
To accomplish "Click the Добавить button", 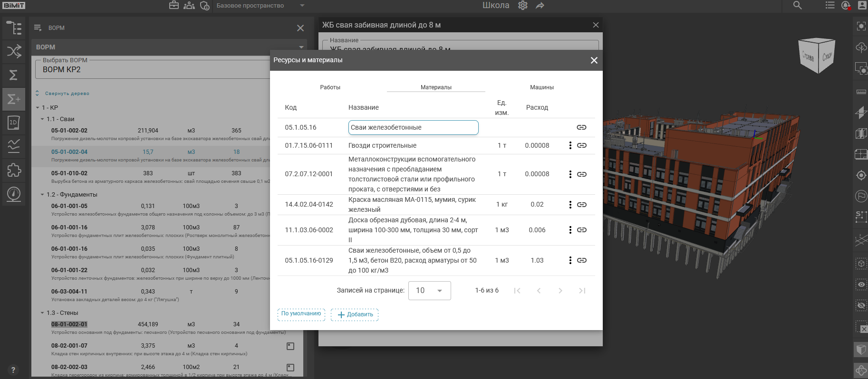I will [355, 314].
